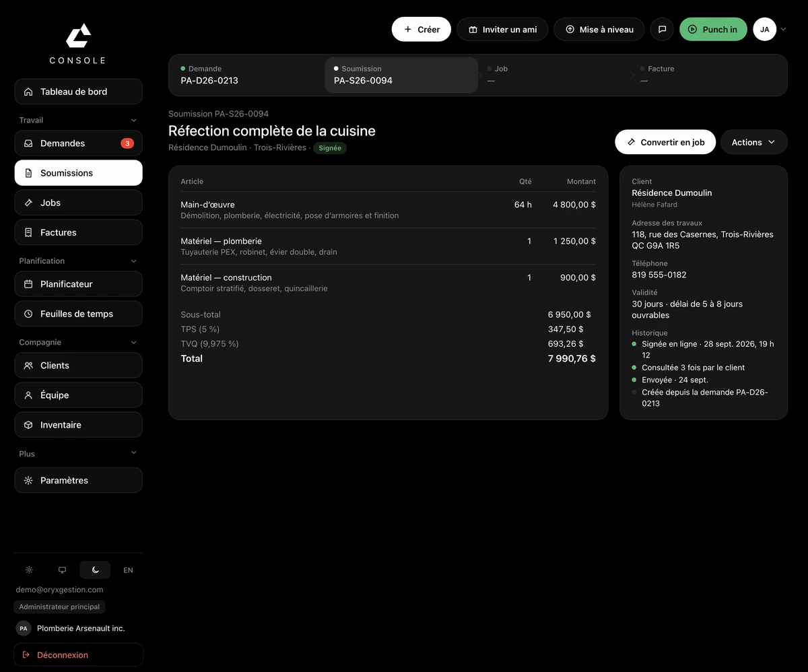Image resolution: width=808 pixels, height=672 pixels.
Task: Open the Actions dropdown
Action: pos(753,142)
